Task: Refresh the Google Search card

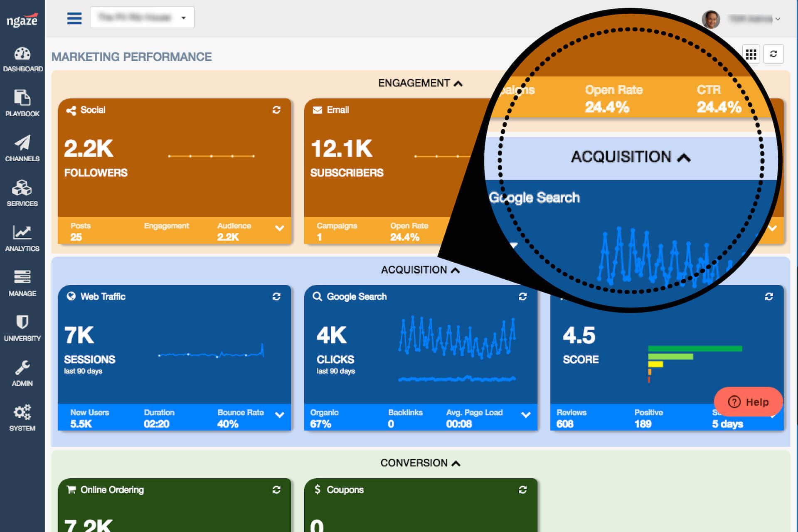Action: [523, 296]
